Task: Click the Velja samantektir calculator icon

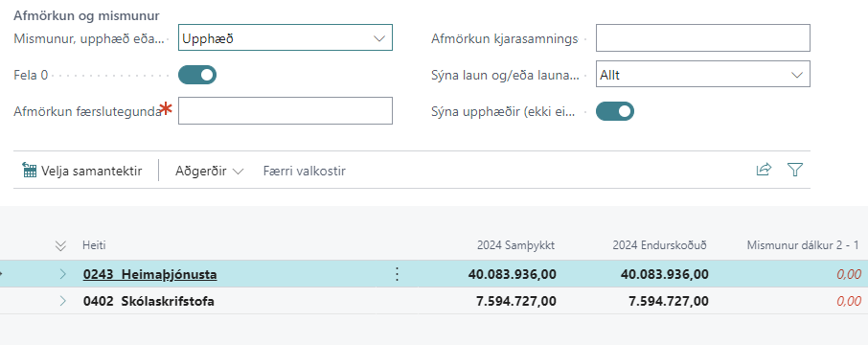Action: coord(30,170)
